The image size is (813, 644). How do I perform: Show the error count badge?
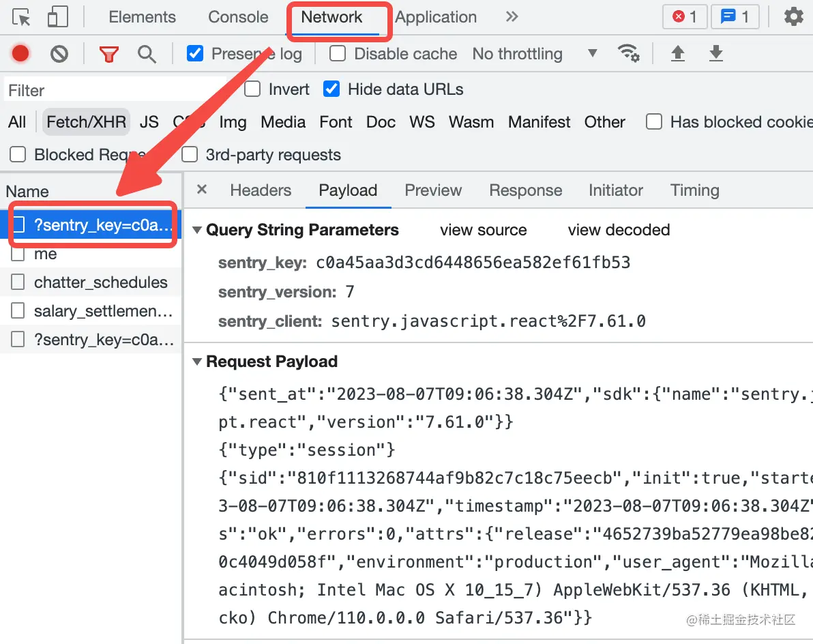click(684, 17)
